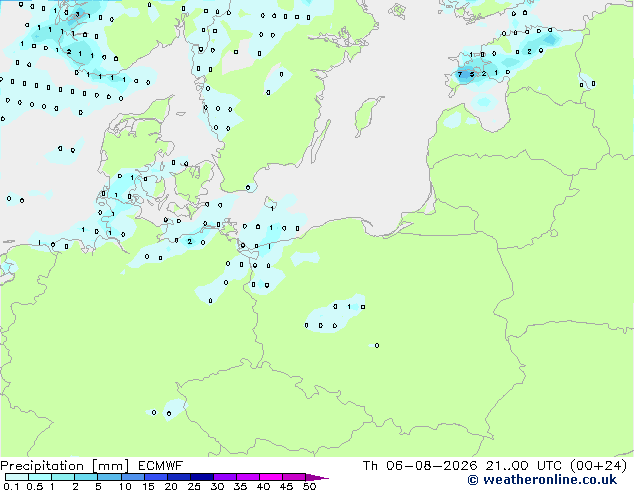Click the legend label '15'
Image resolution: width=634 pixels, height=490 pixels.
[x=148, y=486]
